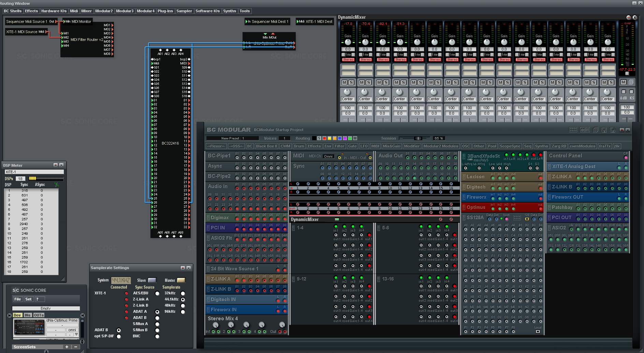Switch to the OUTs tab
The image size is (644, 353).
tap(39, 315)
